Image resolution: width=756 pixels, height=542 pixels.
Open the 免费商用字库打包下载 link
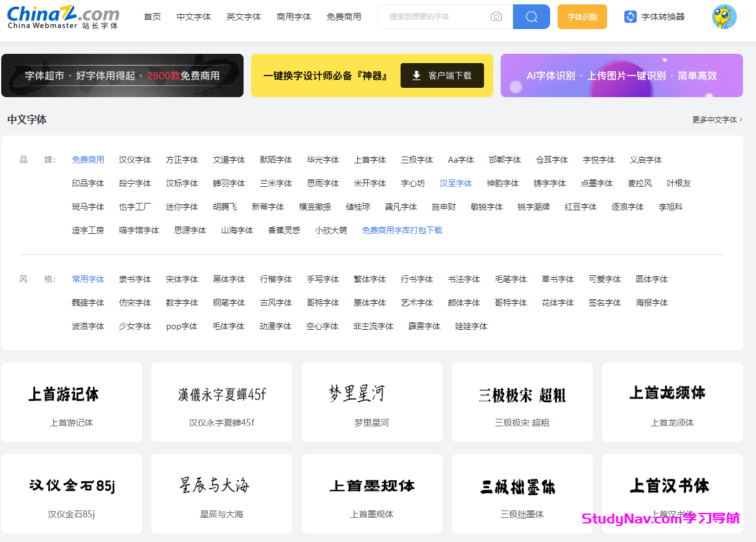402,230
